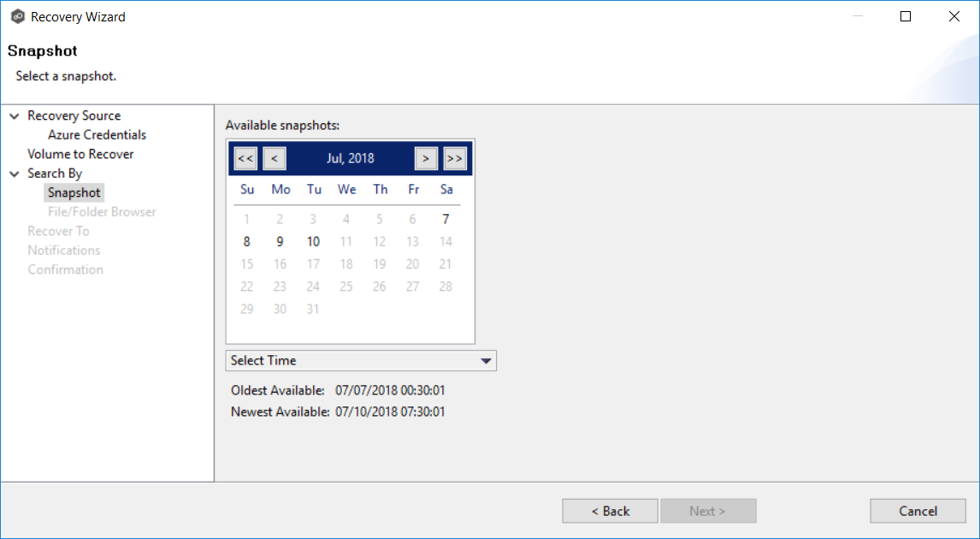The image size is (980, 539).
Task: Jump calendar forward one year
Action: click(x=455, y=158)
